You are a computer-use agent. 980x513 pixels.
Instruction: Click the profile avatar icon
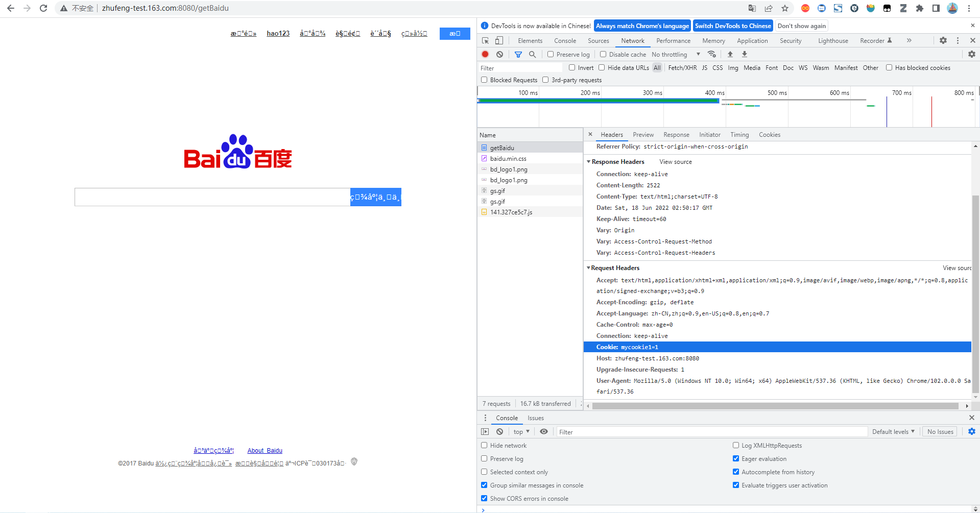(952, 8)
